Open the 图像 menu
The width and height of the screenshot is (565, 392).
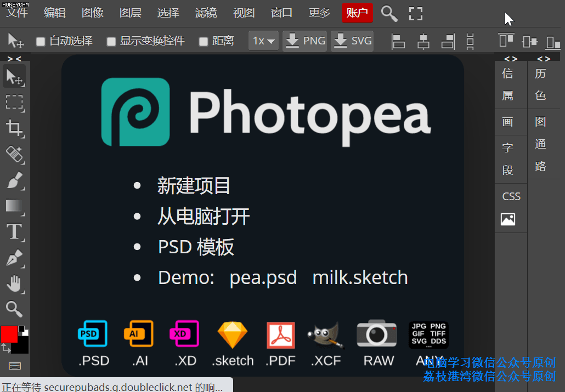93,13
